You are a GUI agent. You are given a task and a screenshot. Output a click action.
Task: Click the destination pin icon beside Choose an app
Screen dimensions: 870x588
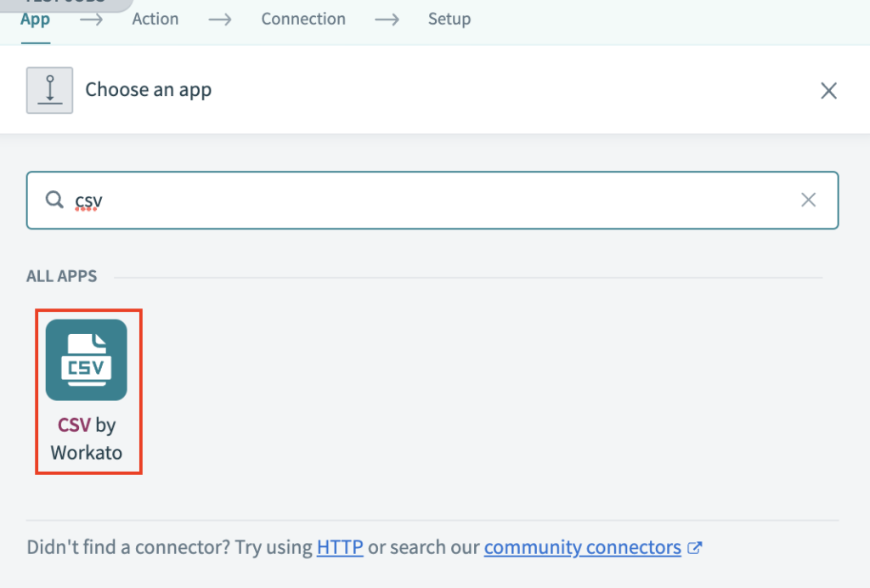pyautogui.click(x=49, y=88)
